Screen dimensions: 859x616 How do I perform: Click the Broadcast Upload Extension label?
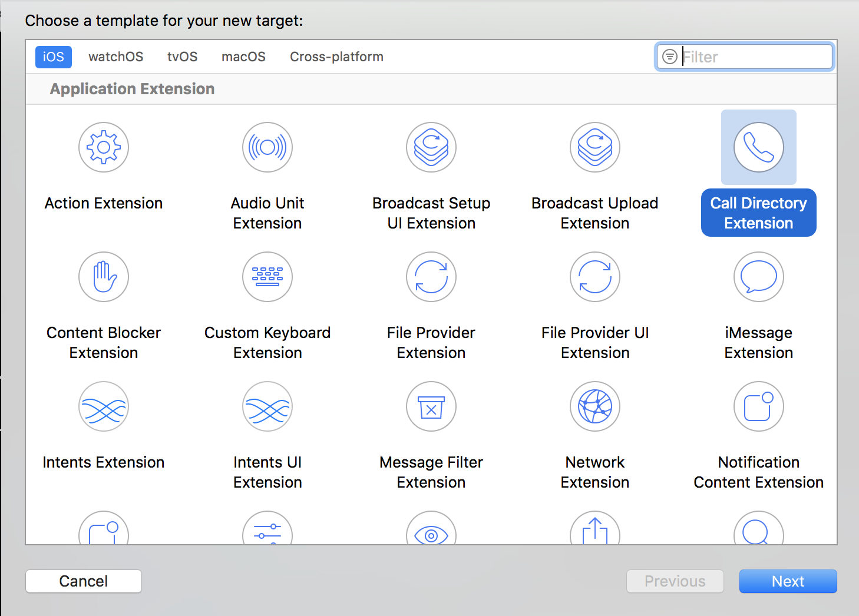pyautogui.click(x=595, y=213)
